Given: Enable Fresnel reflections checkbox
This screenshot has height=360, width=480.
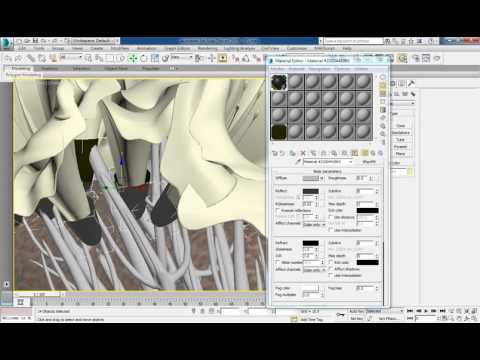Looking at the screenshot, I should coord(278,210).
